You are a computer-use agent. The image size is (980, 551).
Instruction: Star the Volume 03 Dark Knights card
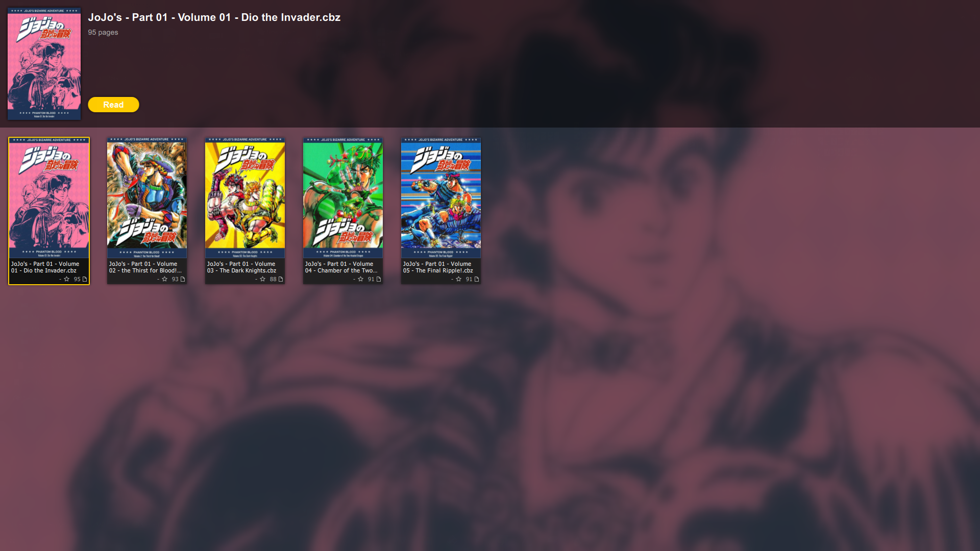tap(262, 279)
